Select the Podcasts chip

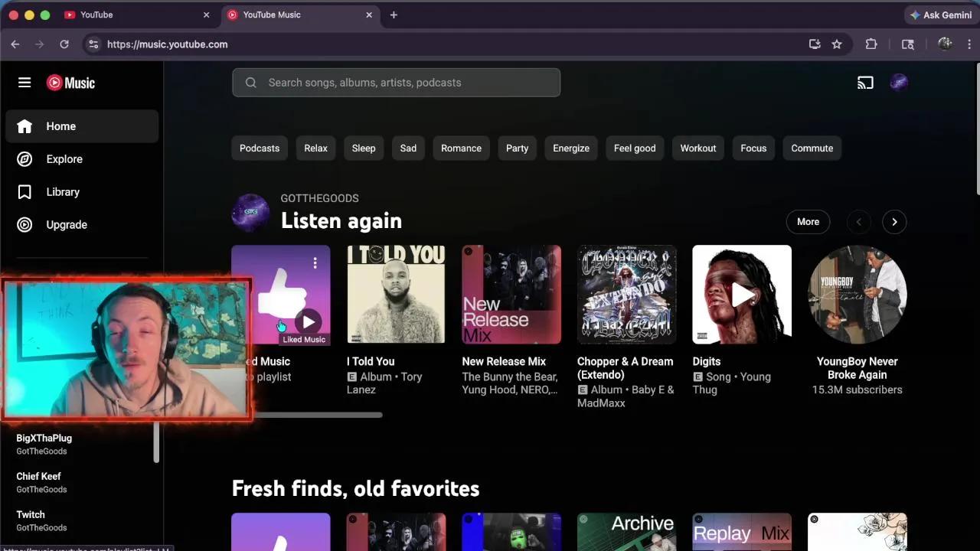[260, 148]
